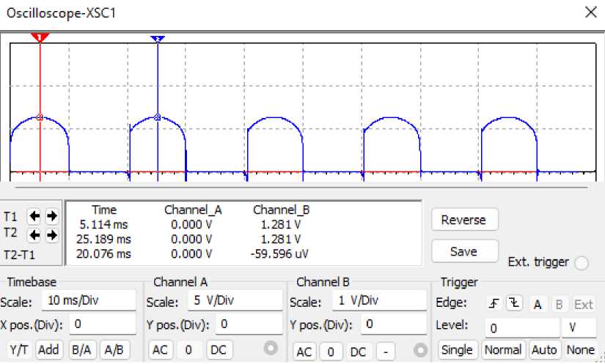
Task: Click Channel B terminal indicator circle
Action: tap(420, 350)
